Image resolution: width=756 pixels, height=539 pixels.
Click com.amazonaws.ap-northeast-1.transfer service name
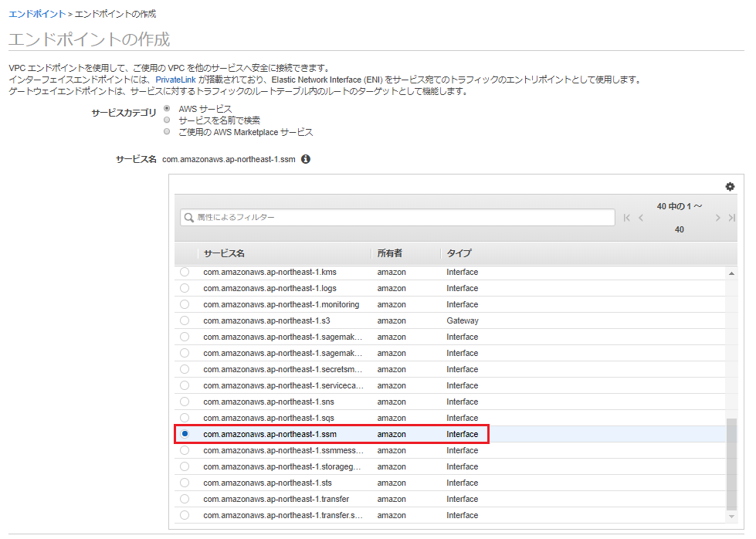click(x=276, y=499)
